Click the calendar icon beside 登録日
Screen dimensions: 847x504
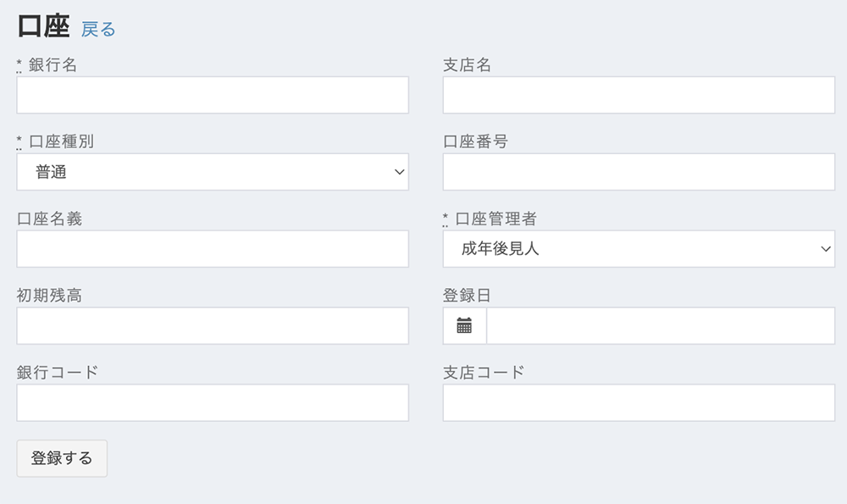click(x=464, y=326)
